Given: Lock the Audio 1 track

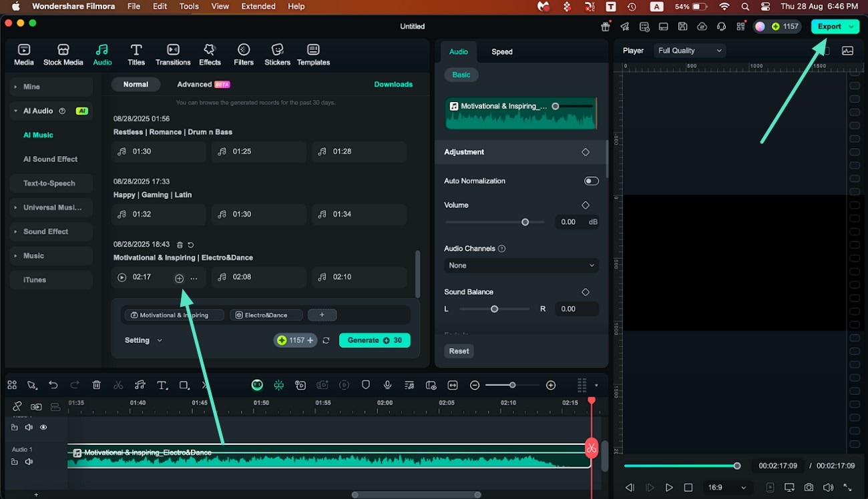Looking at the screenshot, I should coord(15,462).
